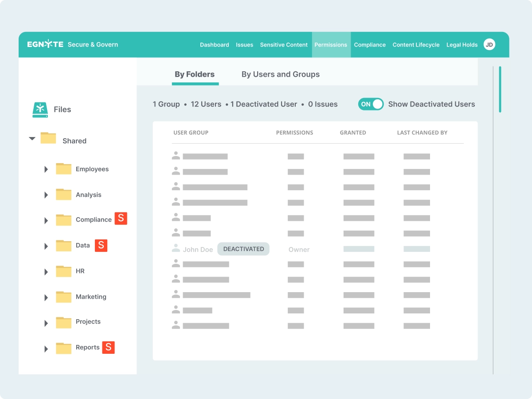Go to the Dashboard page
Viewport: 532px width, 399px height.
(x=215, y=44)
